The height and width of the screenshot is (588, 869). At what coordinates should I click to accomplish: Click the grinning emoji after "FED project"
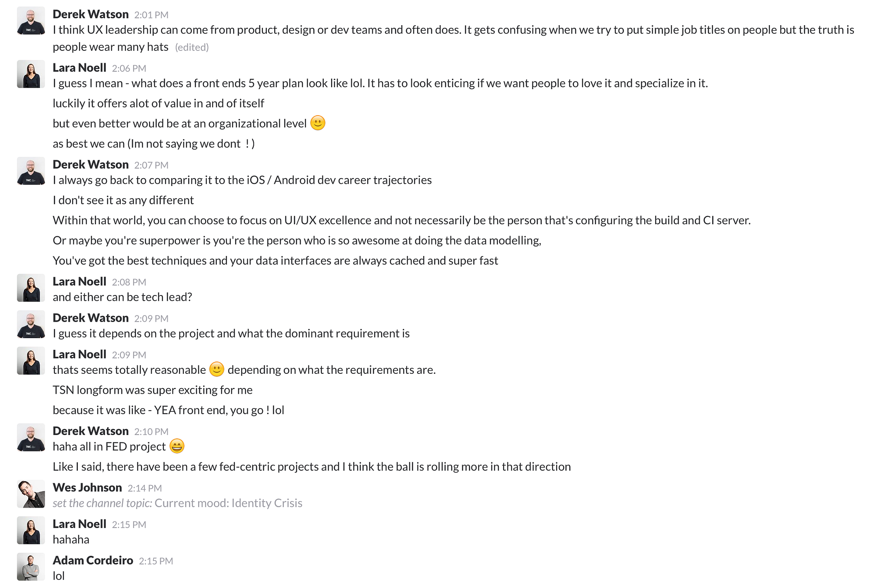pyautogui.click(x=177, y=446)
